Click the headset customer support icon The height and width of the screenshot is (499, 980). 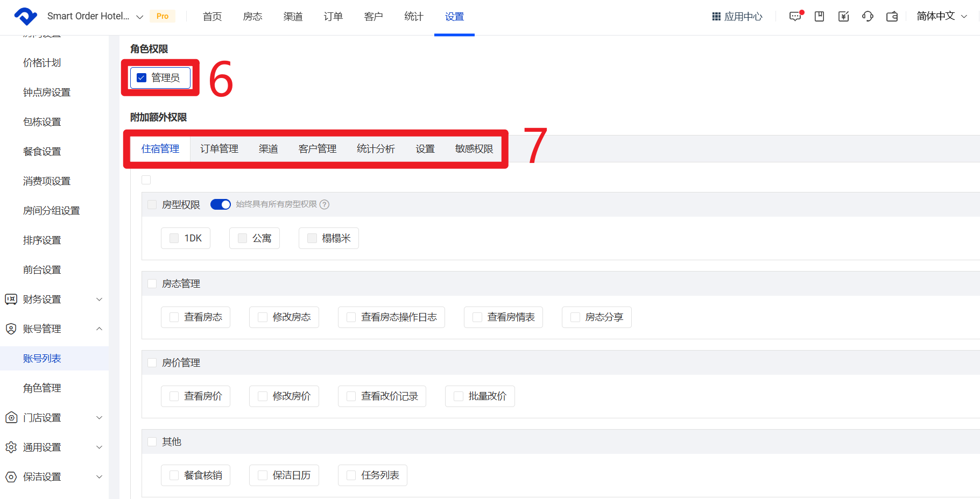[x=868, y=17]
